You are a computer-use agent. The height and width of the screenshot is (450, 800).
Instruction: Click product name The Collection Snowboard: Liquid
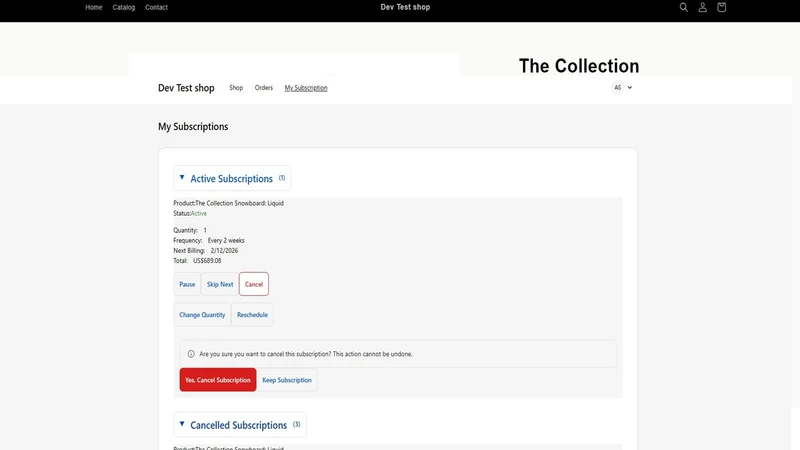pos(239,203)
